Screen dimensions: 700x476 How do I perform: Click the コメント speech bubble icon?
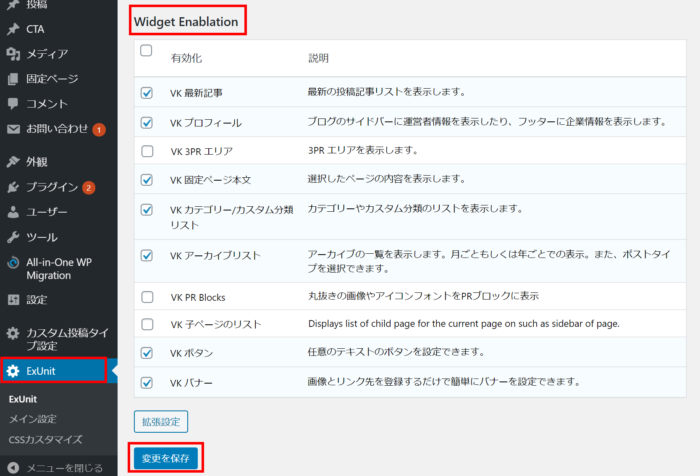pos(13,104)
